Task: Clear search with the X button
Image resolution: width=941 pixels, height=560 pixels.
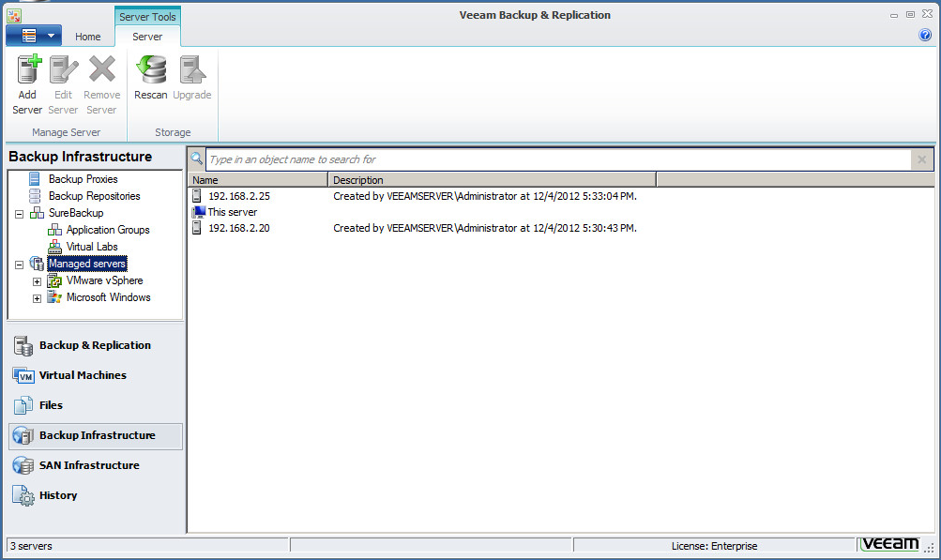Action: pos(922,159)
